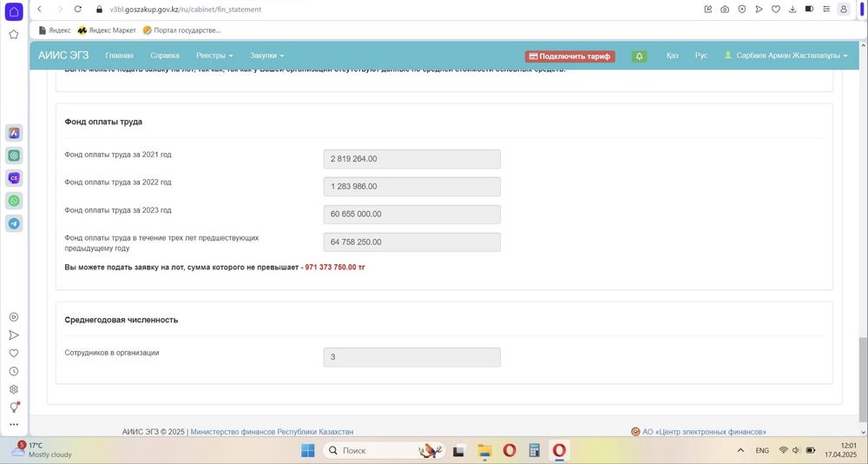The height and width of the screenshot is (464, 868).
Task: Expand the Реестры dropdown menu
Action: pos(214,56)
